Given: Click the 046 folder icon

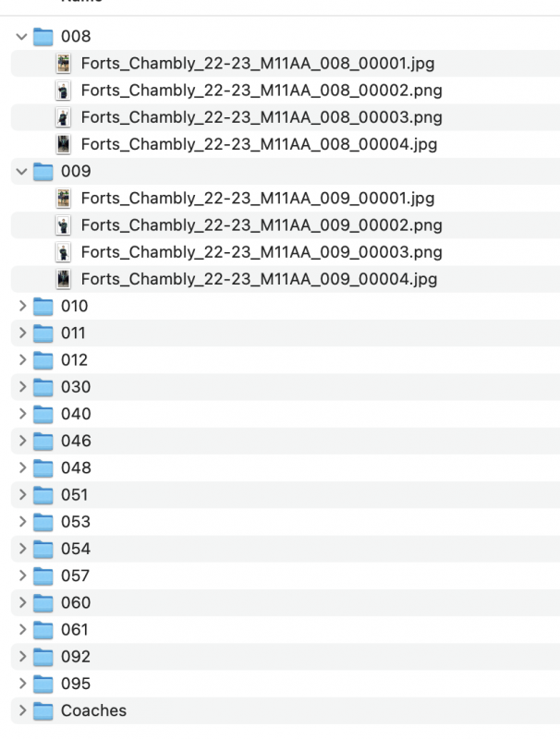Looking at the screenshot, I should coord(43,441).
